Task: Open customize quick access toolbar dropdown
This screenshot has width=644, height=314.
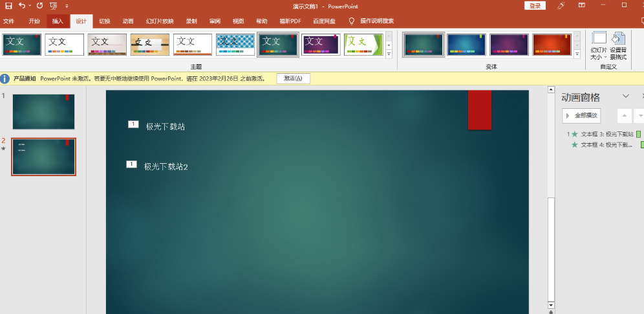Action: tap(67, 6)
